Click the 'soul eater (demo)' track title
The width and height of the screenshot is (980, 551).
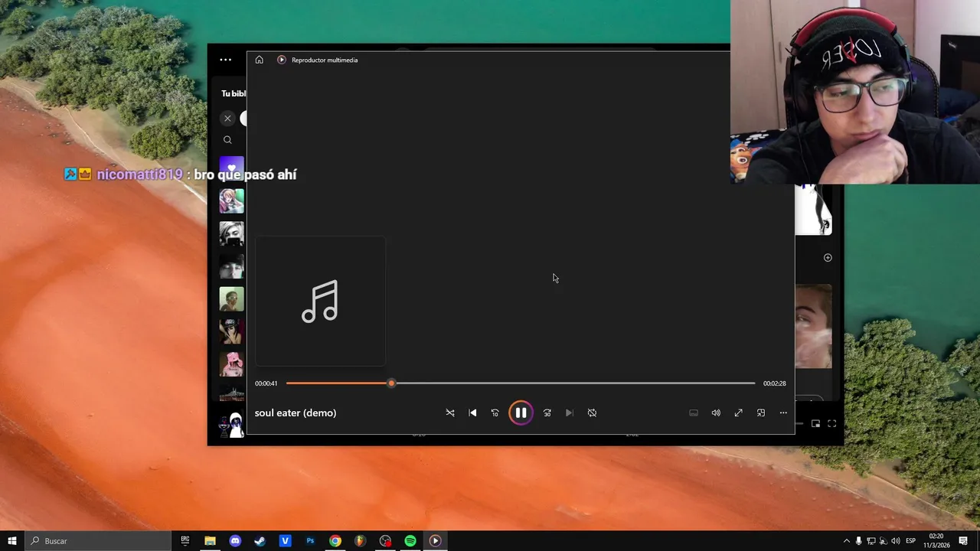(296, 412)
